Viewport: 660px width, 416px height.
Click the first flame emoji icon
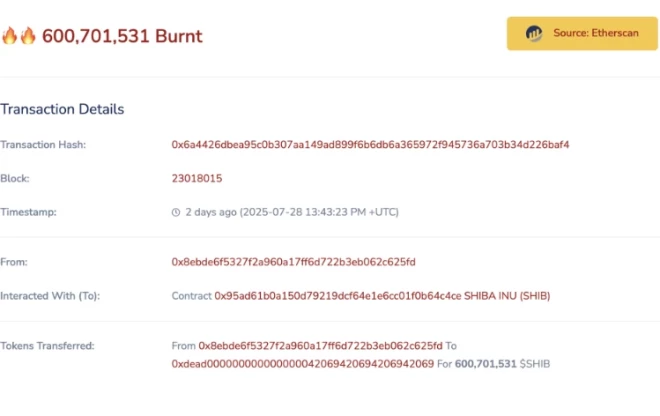pyautogui.click(x=9, y=36)
